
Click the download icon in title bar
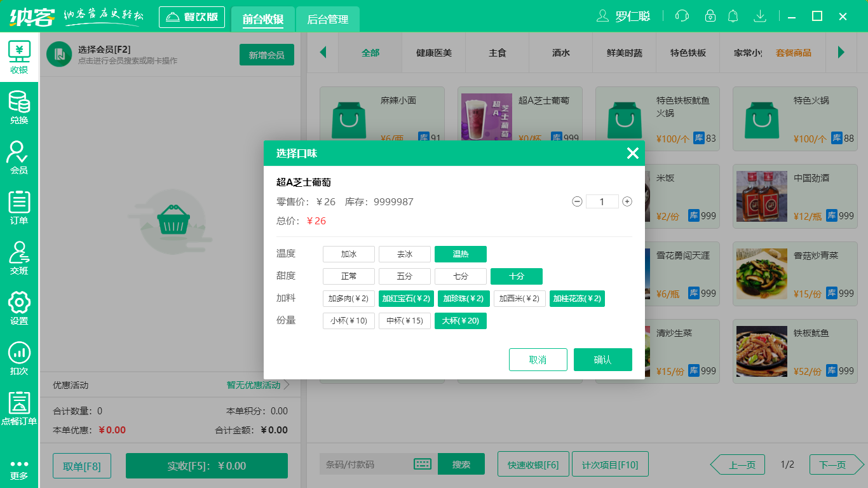point(759,16)
